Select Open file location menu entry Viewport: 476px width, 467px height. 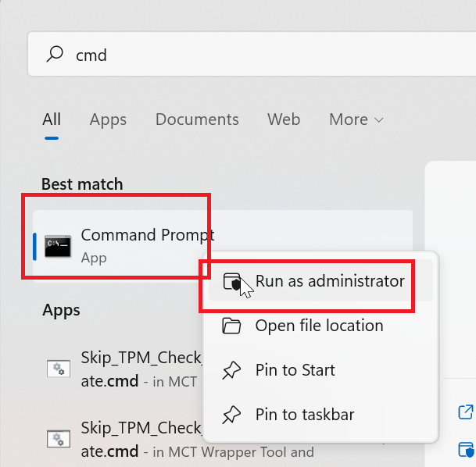(320, 326)
